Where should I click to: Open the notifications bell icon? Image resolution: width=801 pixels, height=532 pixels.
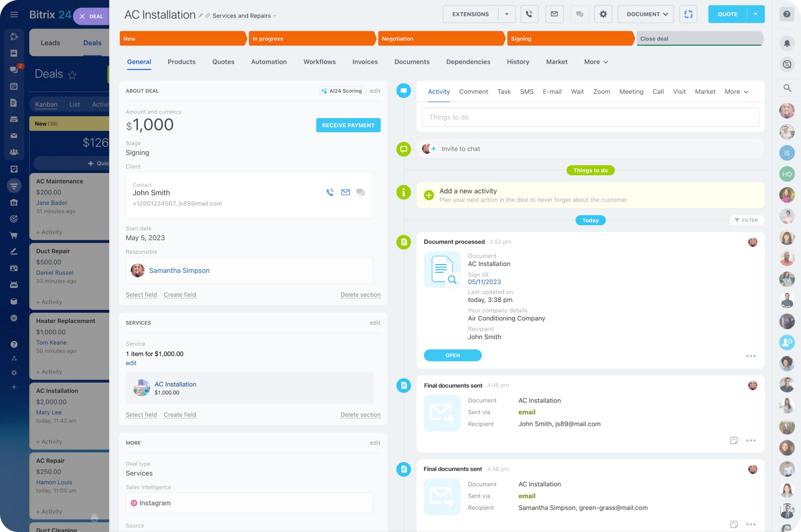coord(787,43)
